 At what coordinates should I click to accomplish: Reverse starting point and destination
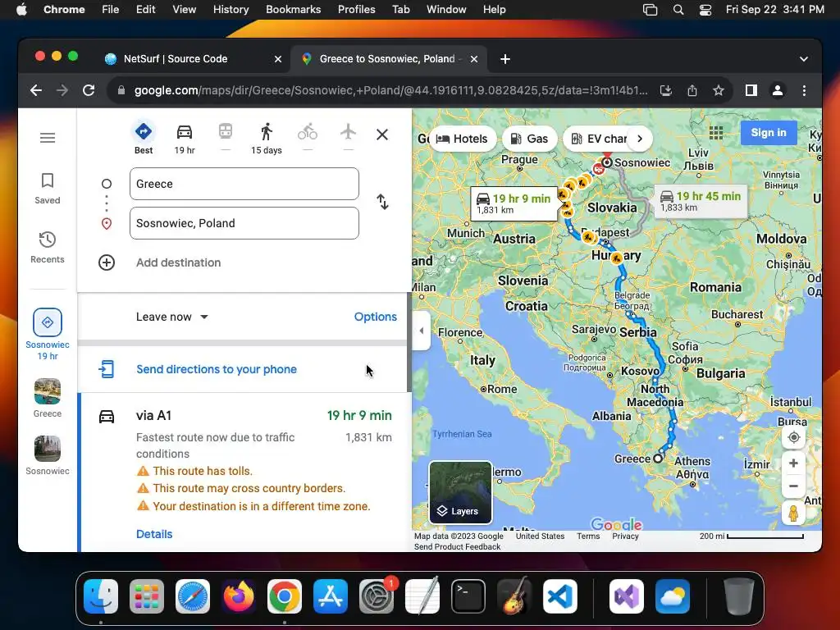pyautogui.click(x=382, y=202)
